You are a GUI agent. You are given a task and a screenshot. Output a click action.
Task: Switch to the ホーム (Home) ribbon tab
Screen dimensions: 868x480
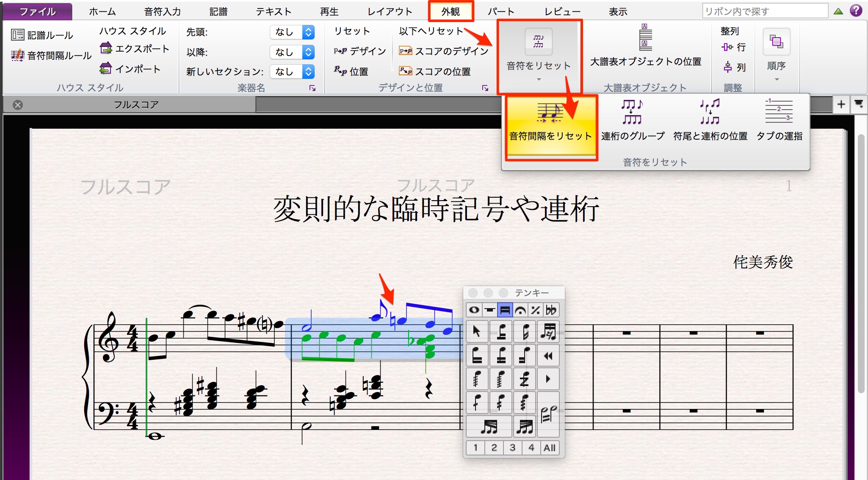(x=102, y=11)
